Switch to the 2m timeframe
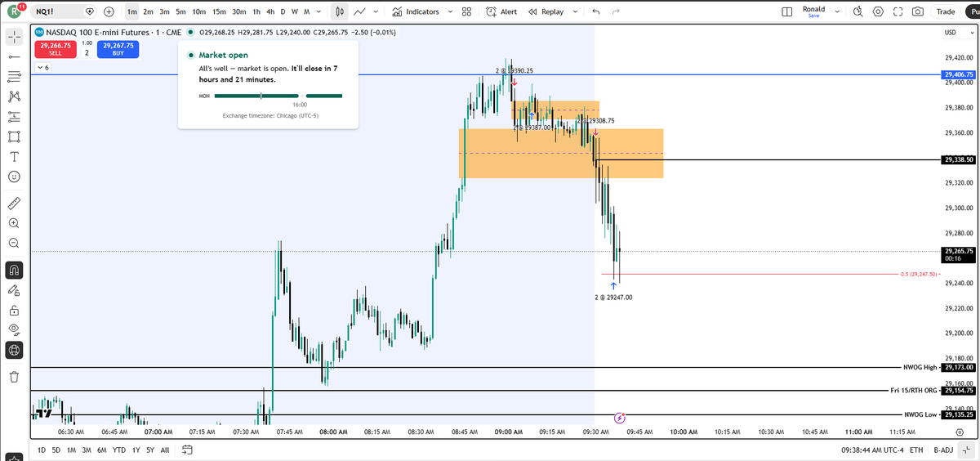 pos(148,11)
